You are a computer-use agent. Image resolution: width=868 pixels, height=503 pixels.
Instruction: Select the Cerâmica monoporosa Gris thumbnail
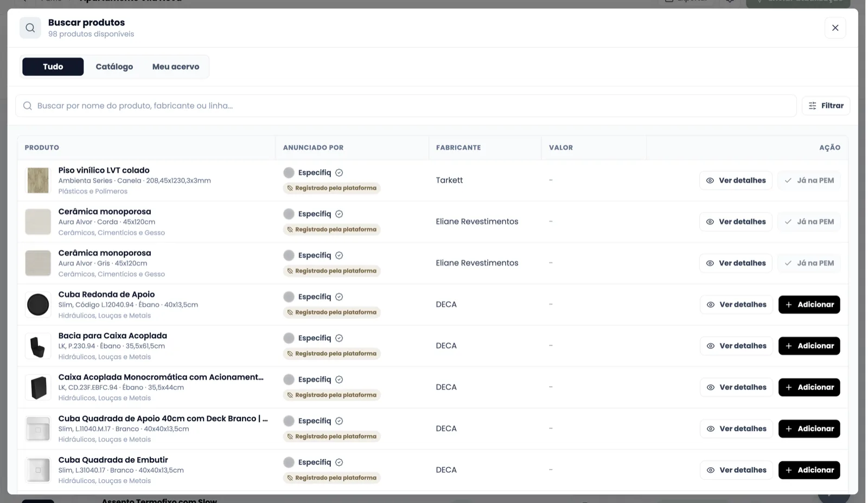pos(38,263)
